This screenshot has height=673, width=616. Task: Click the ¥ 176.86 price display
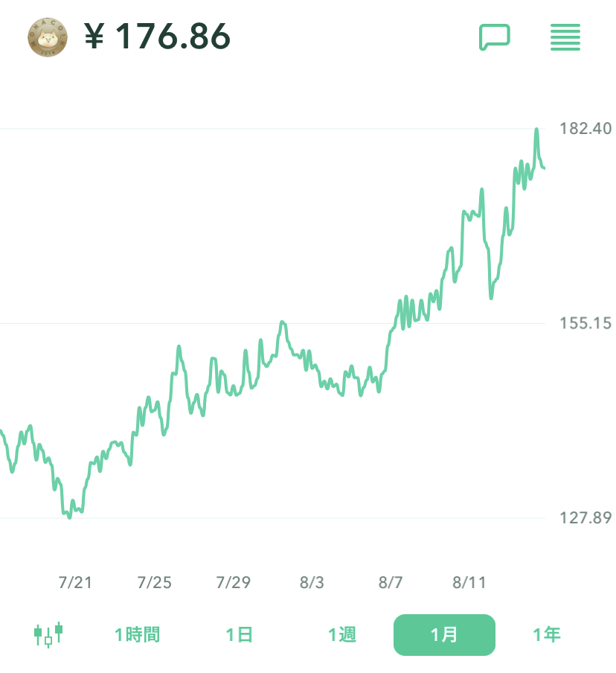[x=157, y=36]
